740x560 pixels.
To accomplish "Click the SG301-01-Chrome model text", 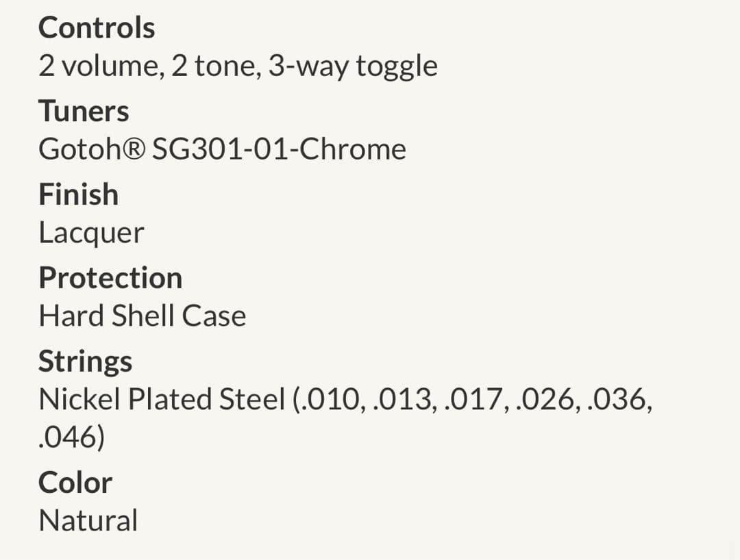I will coord(279,150).
